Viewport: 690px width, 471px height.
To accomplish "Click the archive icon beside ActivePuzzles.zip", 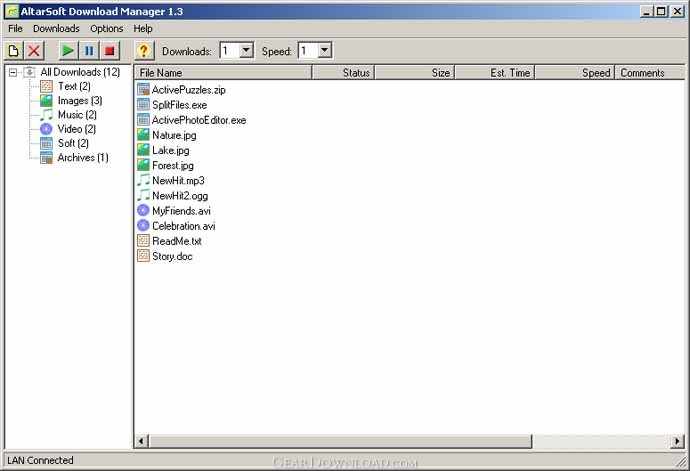I will pos(143,90).
